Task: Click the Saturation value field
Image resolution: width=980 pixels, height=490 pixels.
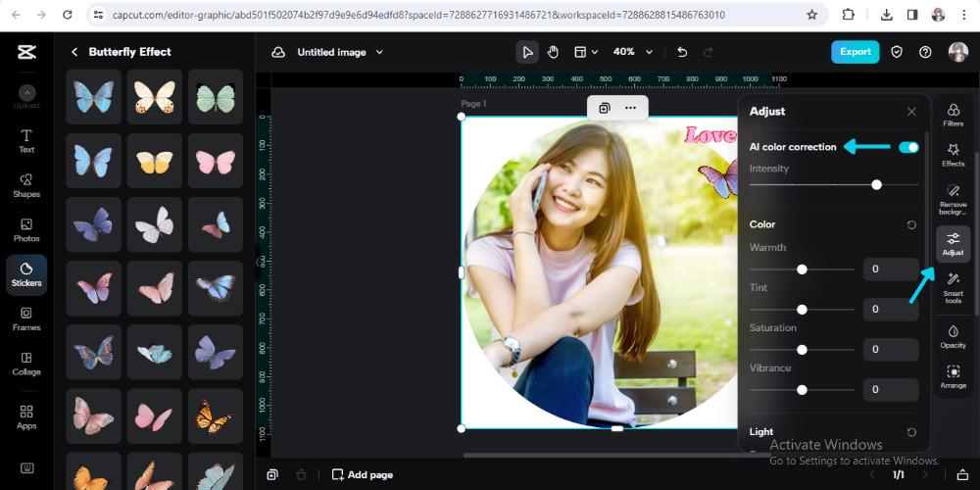Action: coord(891,350)
